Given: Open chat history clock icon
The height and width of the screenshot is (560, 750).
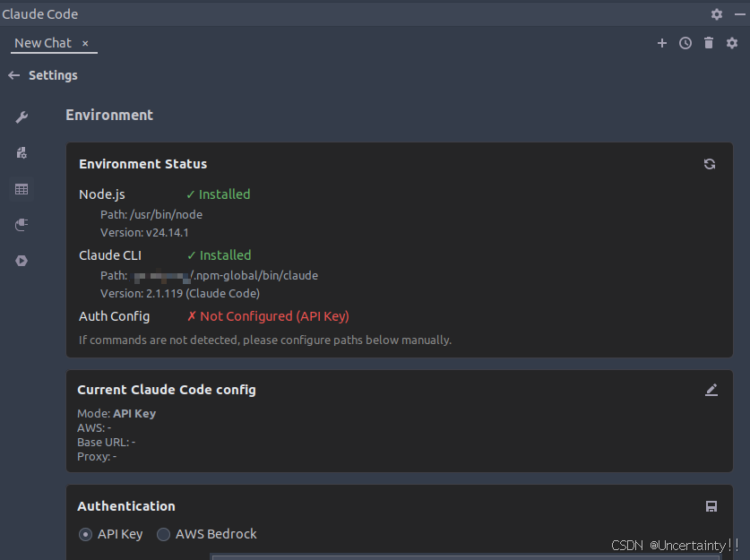Looking at the screenshot, I should [x=685, y=43].
